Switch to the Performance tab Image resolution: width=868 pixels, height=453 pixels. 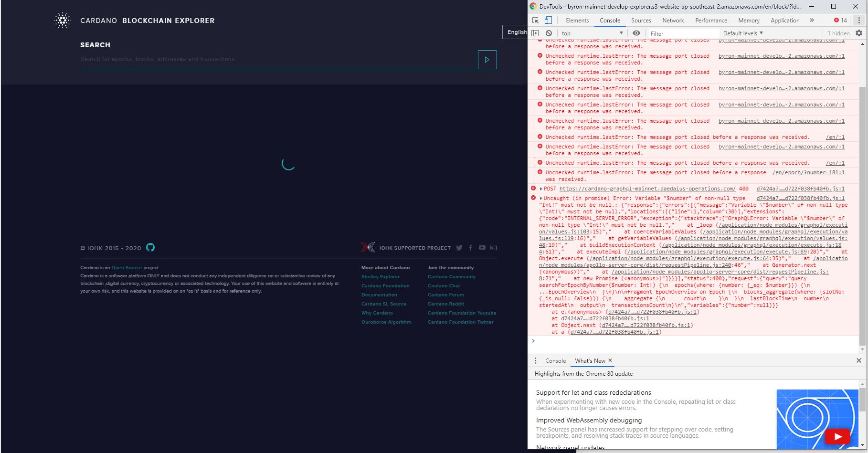point(711,21)
